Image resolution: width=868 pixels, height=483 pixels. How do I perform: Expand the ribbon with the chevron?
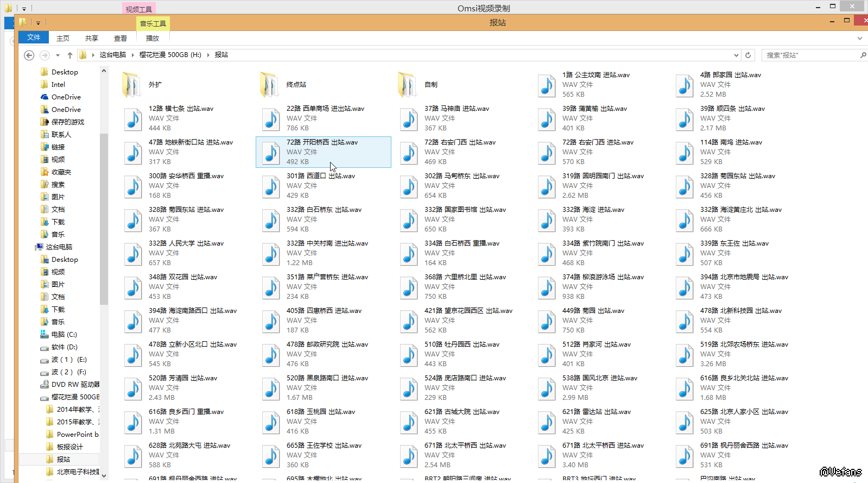point(859,38)
